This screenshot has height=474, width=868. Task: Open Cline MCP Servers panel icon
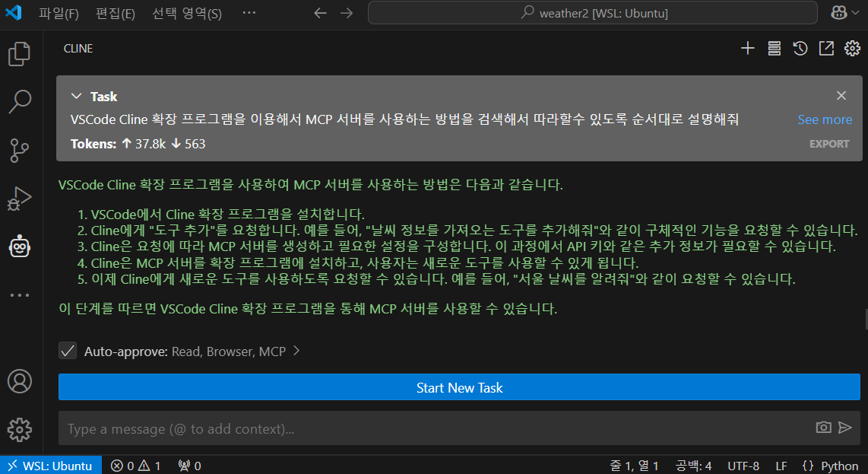(774, 48)
